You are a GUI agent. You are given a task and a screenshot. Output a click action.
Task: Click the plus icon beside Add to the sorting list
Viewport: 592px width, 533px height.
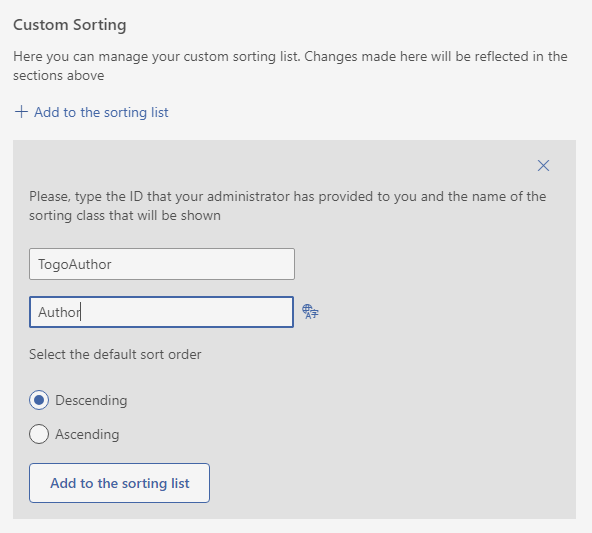click(21, 112)
